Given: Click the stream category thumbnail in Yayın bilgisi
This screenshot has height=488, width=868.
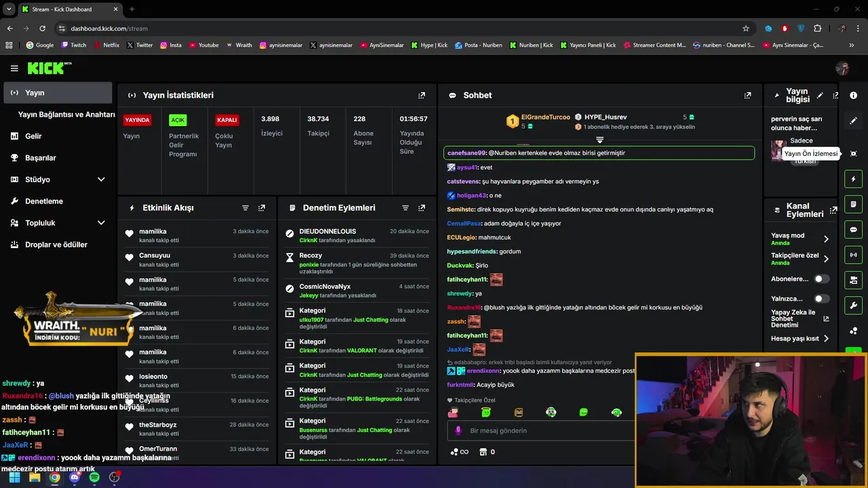Looking at the screenshot, I should [778, 150].
